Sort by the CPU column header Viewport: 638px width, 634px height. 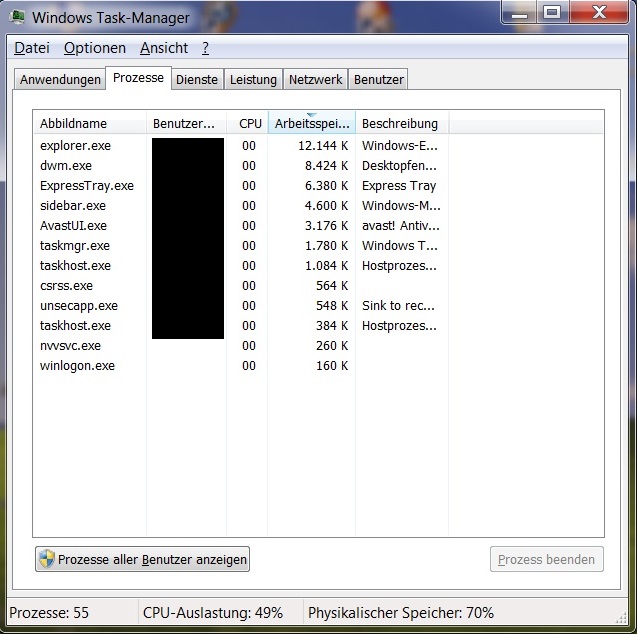coord(247,123)
